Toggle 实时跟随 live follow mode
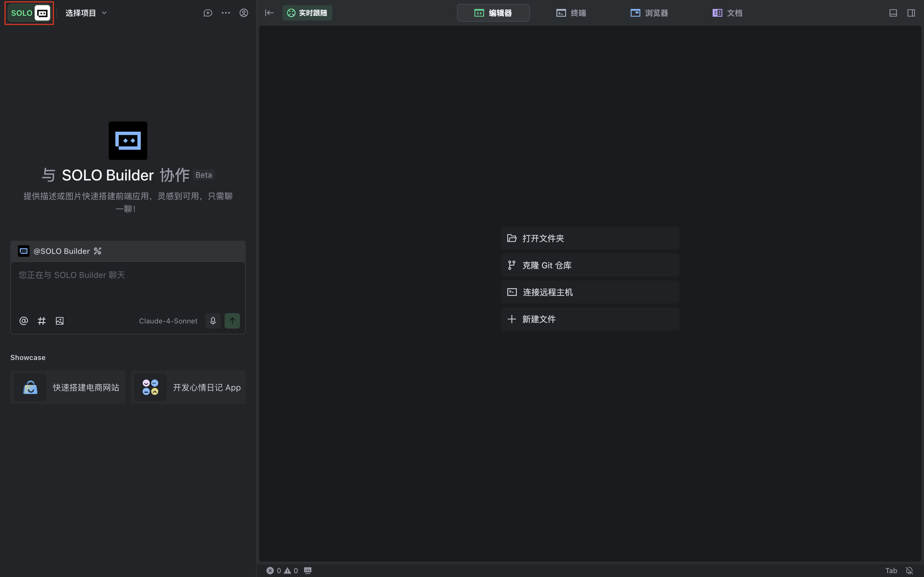 (x=307, y=13)
